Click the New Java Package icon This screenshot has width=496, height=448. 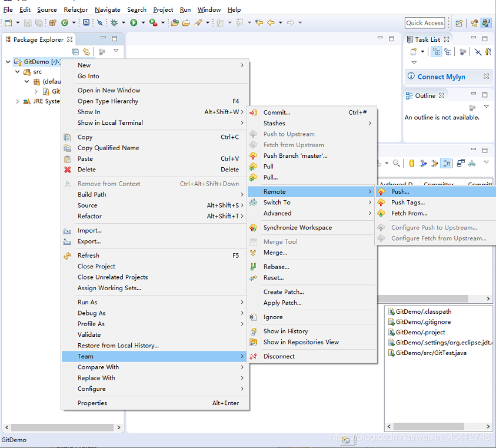[53, 22]
